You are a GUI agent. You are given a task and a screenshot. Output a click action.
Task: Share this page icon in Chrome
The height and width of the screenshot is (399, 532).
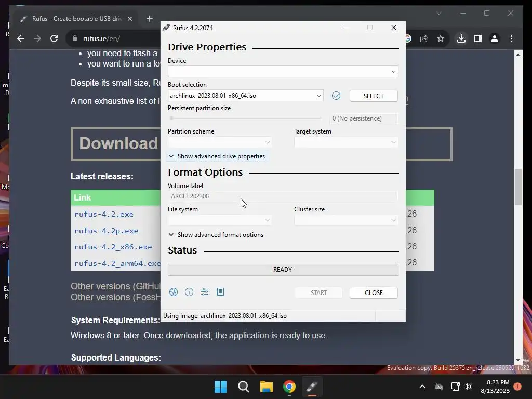(424, 38)
